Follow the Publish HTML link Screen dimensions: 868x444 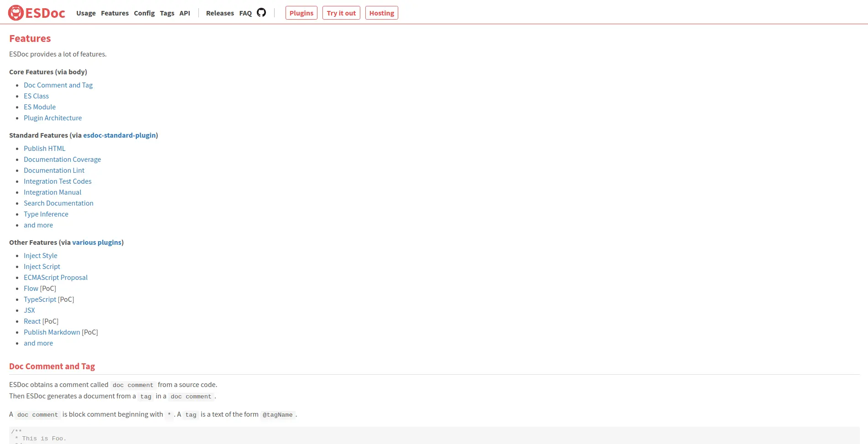pos(45,149)
